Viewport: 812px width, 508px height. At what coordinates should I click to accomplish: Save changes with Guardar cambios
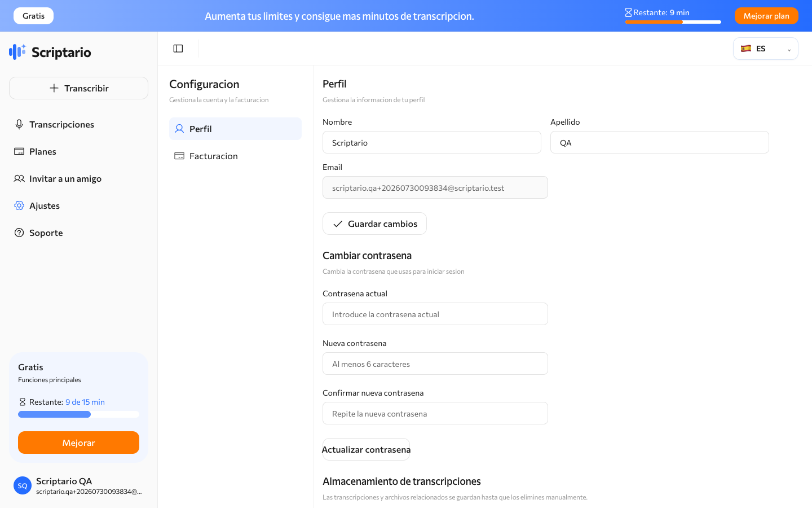374,224
